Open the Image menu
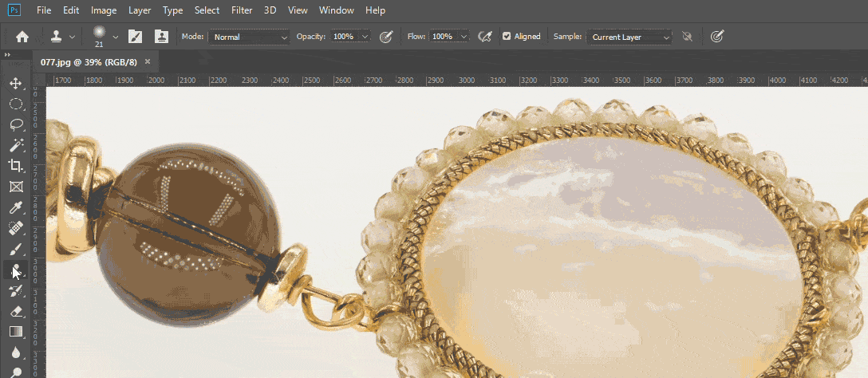Screen dimensions: 868x378 click(104, 10)
